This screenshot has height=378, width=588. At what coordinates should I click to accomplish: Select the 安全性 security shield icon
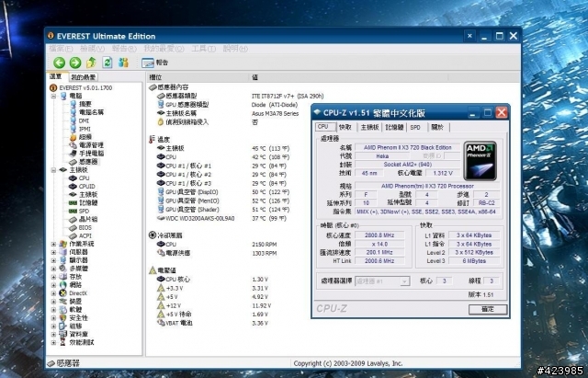point(63,318)
